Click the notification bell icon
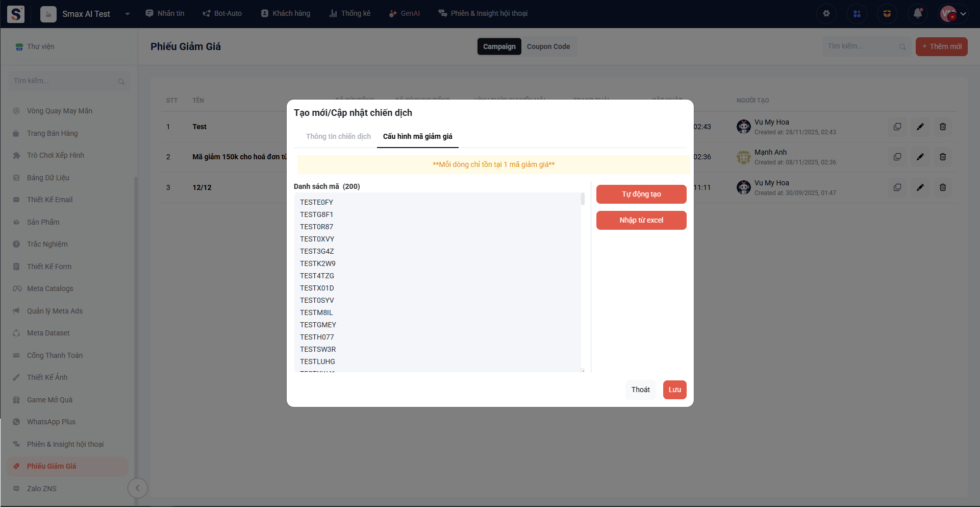The width and height of the screenshot is (980, 507). pos(918,14)
